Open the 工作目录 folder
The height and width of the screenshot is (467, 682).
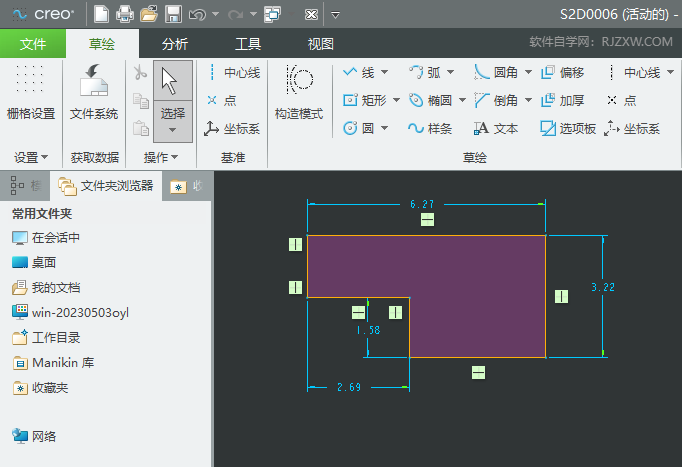[x=46, y=337]
